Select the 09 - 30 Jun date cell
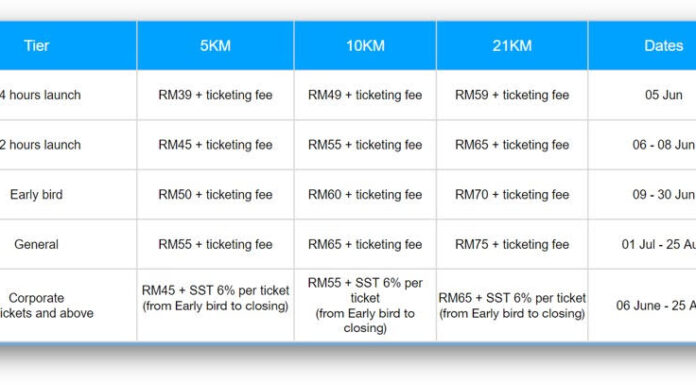Viewport: 696px width, 385px height. [x=642, y=194]
